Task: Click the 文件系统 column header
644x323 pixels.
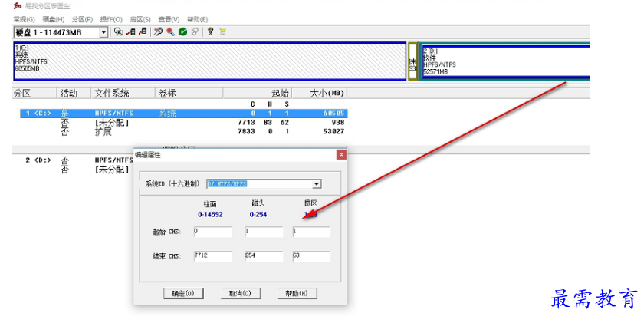Action: (123, 94)
